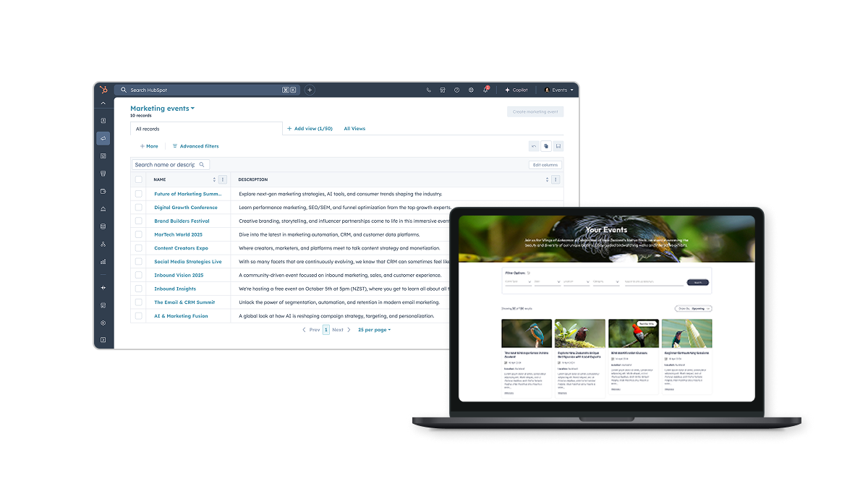Open the help question mark icon
The height and width of the screenshot is (489, 868).
[456, 90]
